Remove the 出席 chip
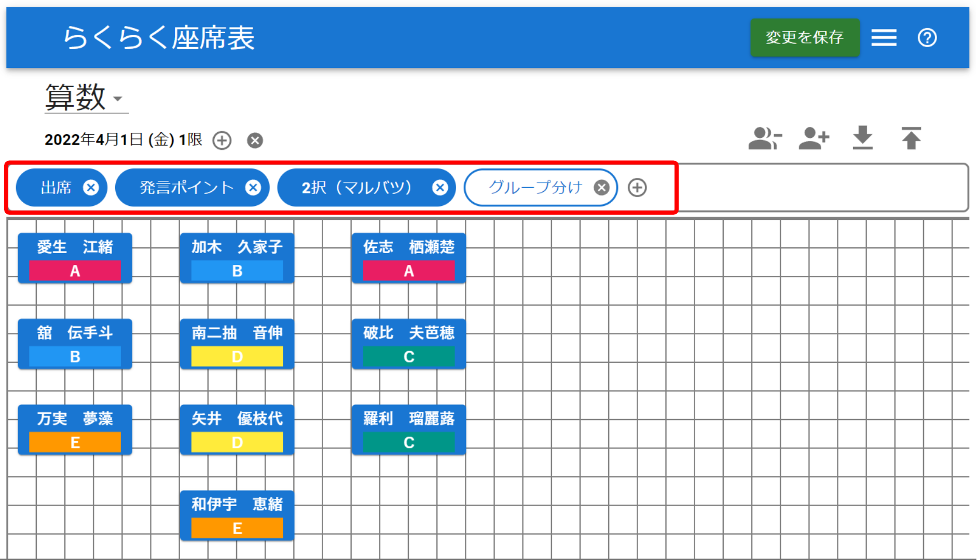The width and height of the screenshot is (977, 560). [91, 187]
